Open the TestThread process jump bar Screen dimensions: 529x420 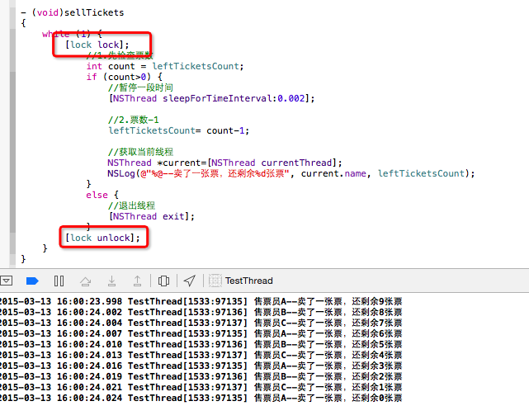248,281
